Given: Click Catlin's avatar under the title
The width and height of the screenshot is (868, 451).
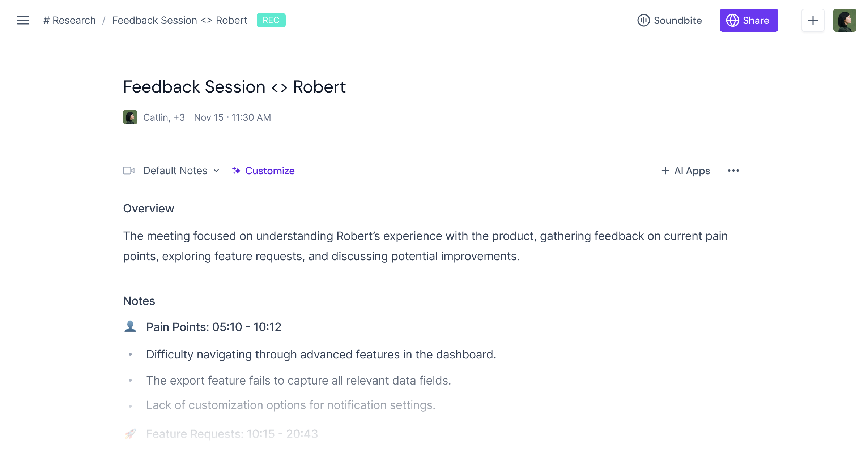Looking at the screenshot, I should coord(130,117).
